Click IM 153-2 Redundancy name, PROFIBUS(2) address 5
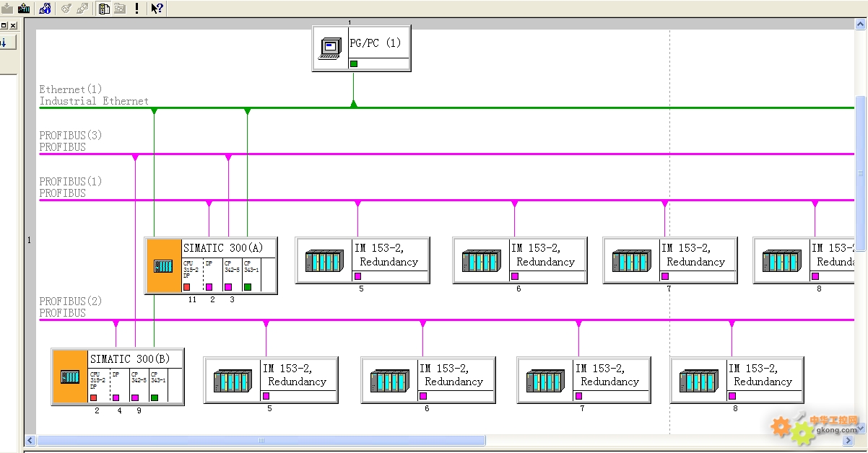Viewport: 868px width, 453px height. 295,374
